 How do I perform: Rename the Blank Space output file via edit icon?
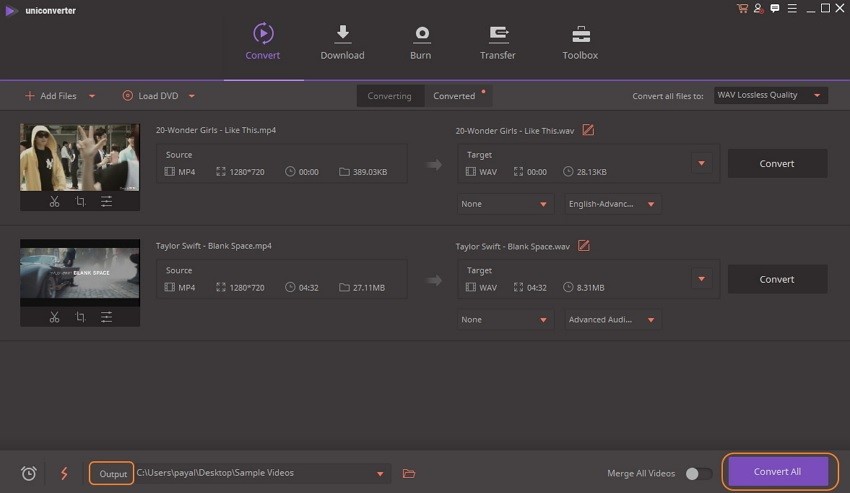point(584,246)
